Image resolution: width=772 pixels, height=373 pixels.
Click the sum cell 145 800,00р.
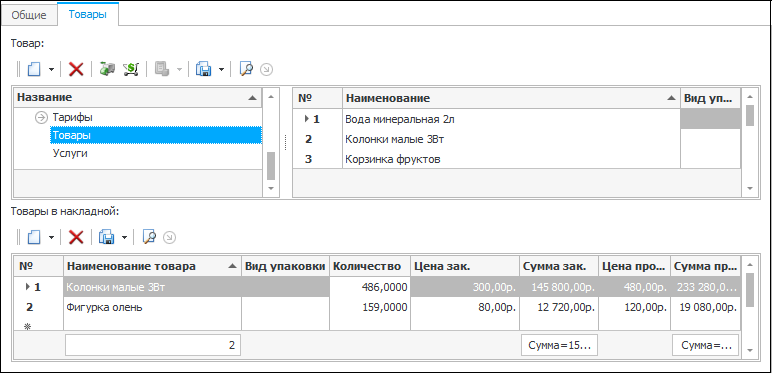tap(559, 287)
